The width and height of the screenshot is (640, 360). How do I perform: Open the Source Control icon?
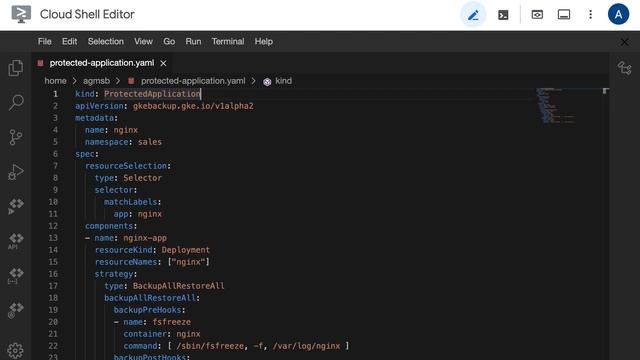(16, 137)
